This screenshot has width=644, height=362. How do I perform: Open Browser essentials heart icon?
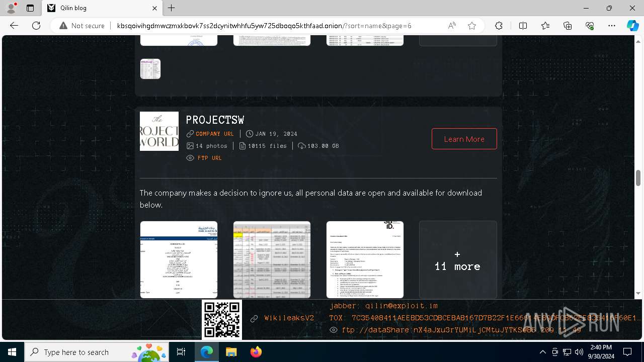click(590, 26)
